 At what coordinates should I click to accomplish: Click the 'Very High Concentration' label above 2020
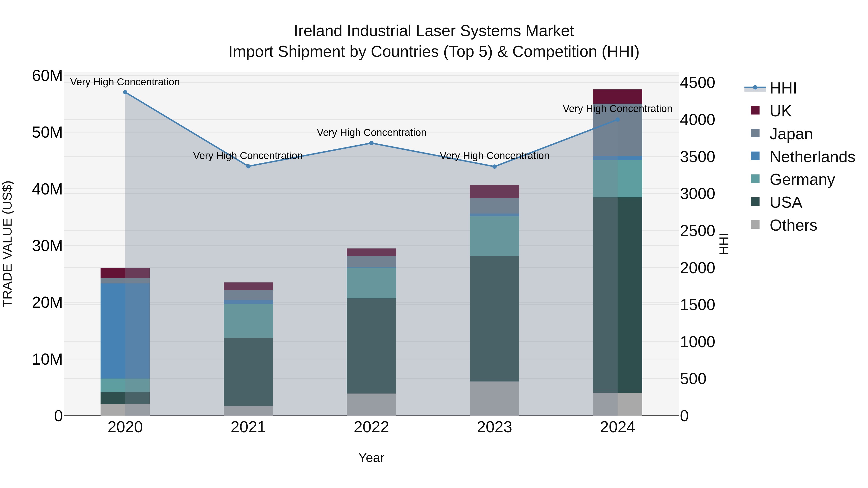125,82
